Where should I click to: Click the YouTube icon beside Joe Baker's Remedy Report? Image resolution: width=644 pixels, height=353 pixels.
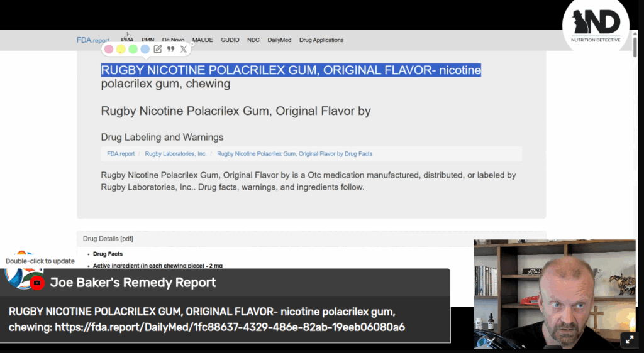coord(37,283)
